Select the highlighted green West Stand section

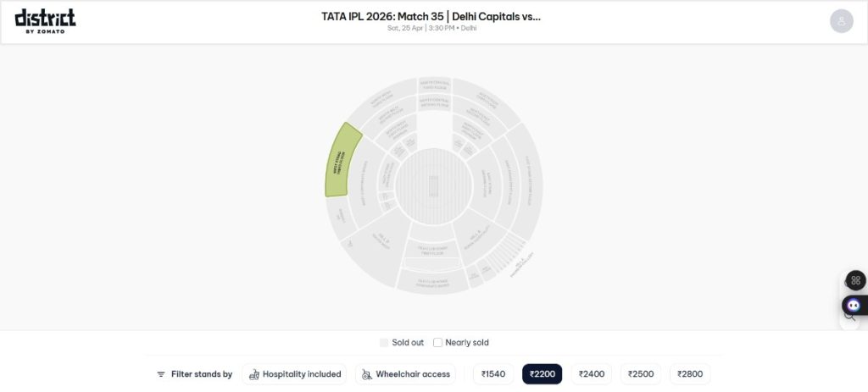(x=342, y=161)
